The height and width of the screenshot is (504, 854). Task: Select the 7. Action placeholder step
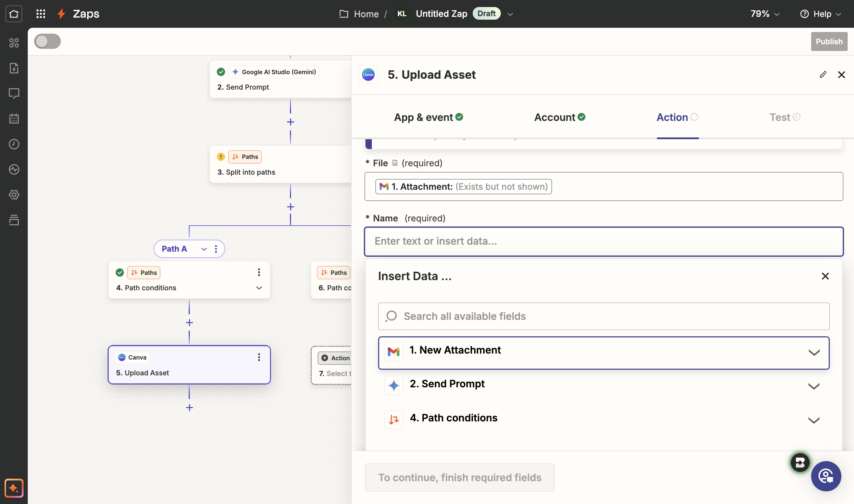[x=331, y=366]
